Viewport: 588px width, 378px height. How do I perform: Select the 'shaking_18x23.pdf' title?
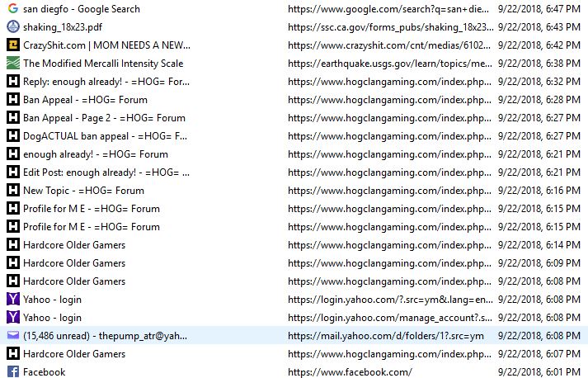[62, 27]
